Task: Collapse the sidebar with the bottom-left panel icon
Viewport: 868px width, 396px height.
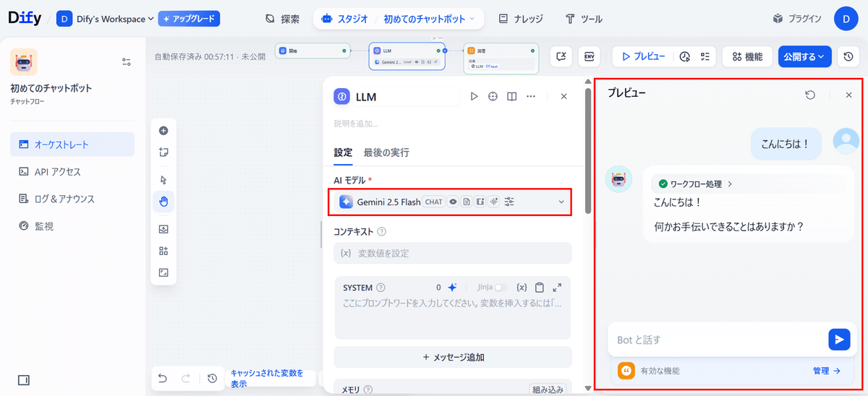Action: 23,380
